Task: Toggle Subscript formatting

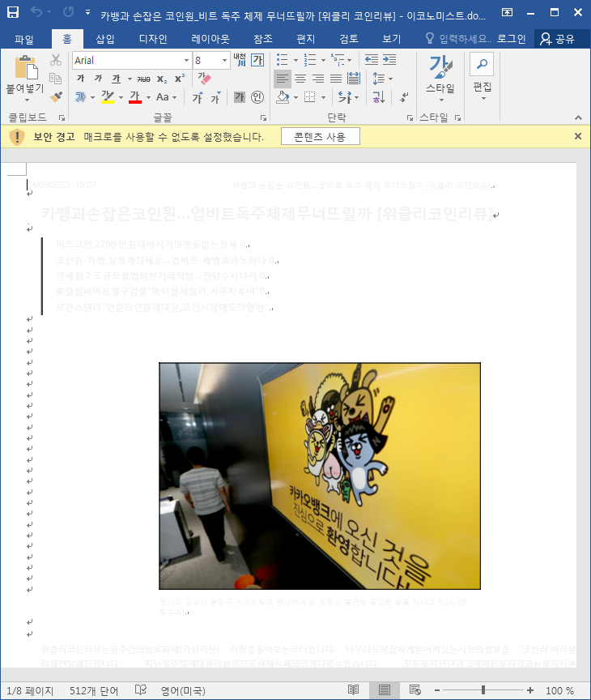Action: click(x=162, y=79)
